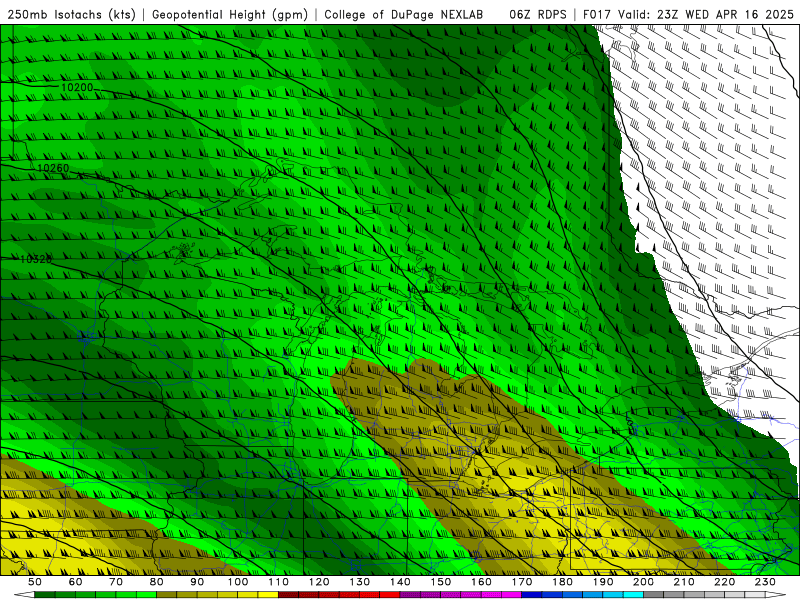
Task: Click the 150 value on the color scale
Action: pyautogui.click(x=440, y=582)
